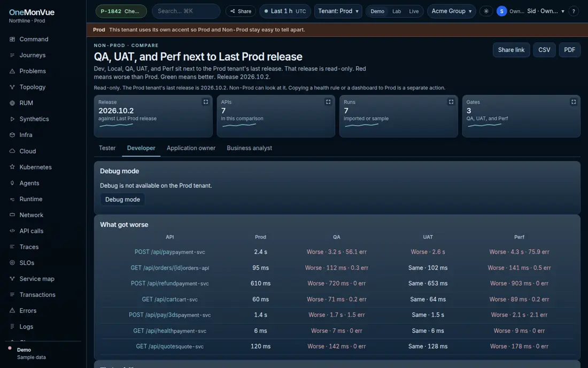This screenshot has width=588, height=368.
Task: Switch to Live mode
Action: [x=414, y=11]
